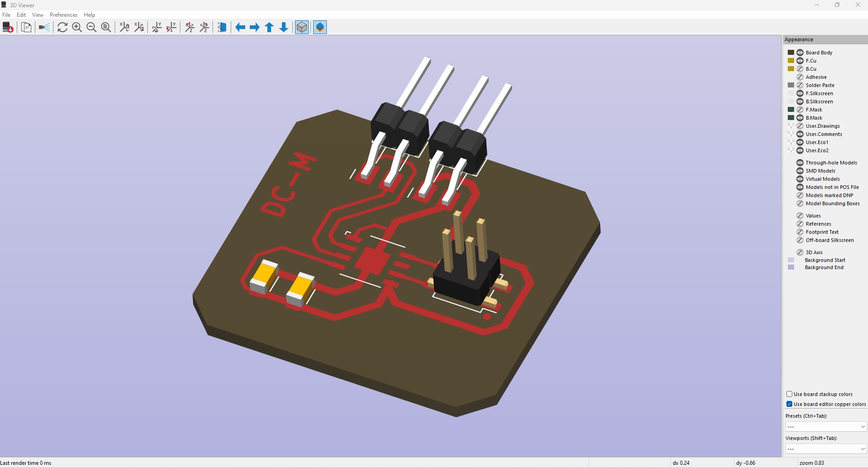Toggle User.Drawings layer visibility
The image size is (868, 468).
(x=800, y=126)
